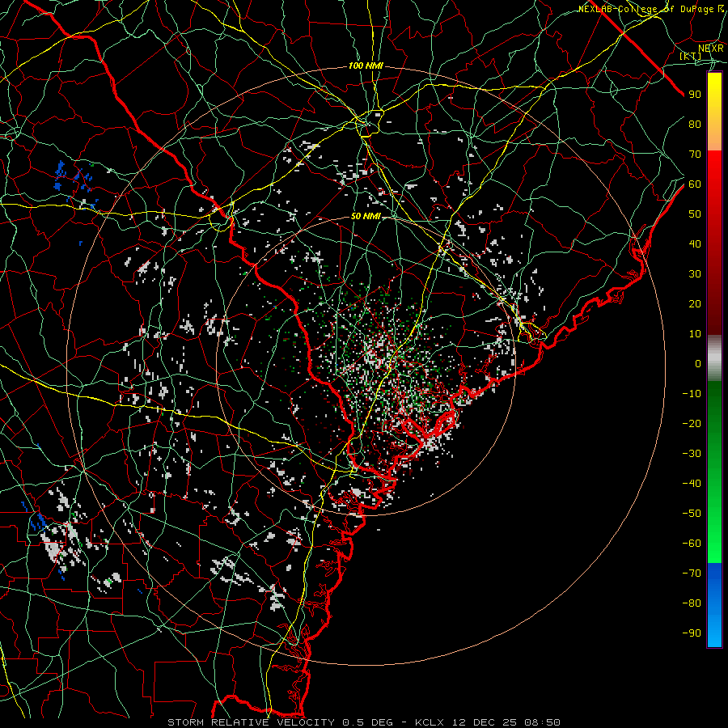Click the -70 label on velocity scale
Screen dimensions: 728x728
692,574
